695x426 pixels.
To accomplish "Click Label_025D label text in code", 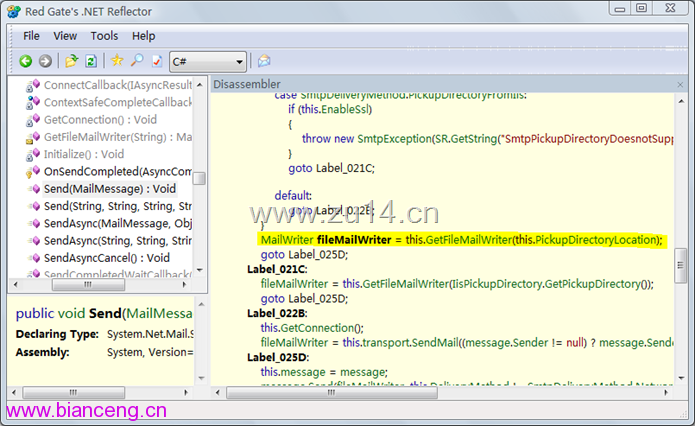I will 278,357.
